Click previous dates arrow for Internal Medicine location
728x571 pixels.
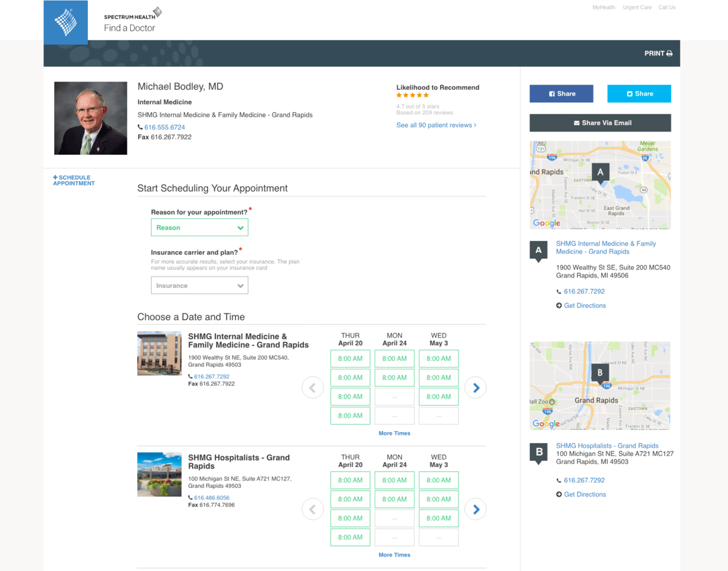pos(313,388)
